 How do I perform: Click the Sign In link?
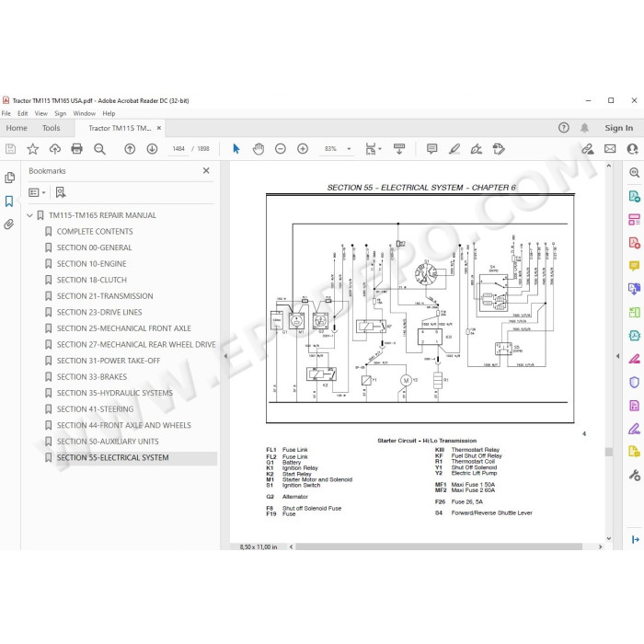[x=618, y=128]
